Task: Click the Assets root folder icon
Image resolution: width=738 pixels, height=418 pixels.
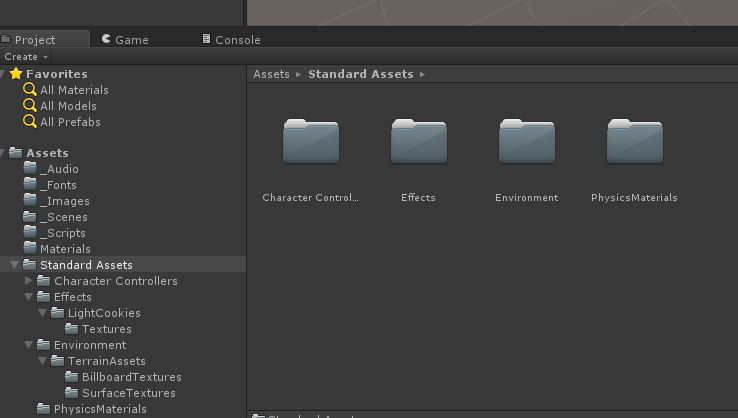Action: [x=16, y=153]
